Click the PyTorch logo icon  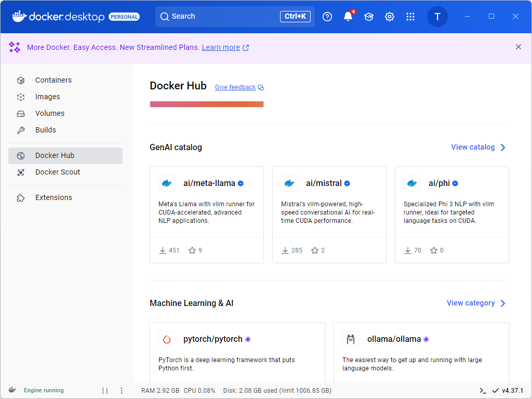[166, 339]
